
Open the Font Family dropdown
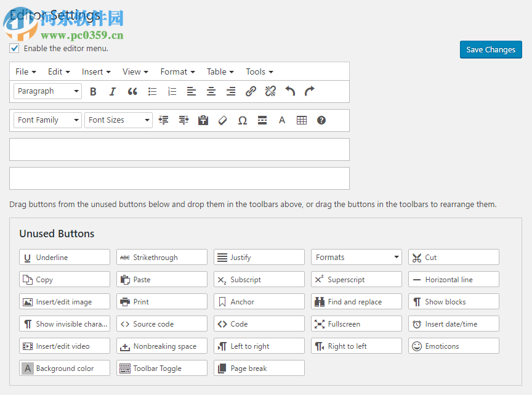[x=47, y=120]
